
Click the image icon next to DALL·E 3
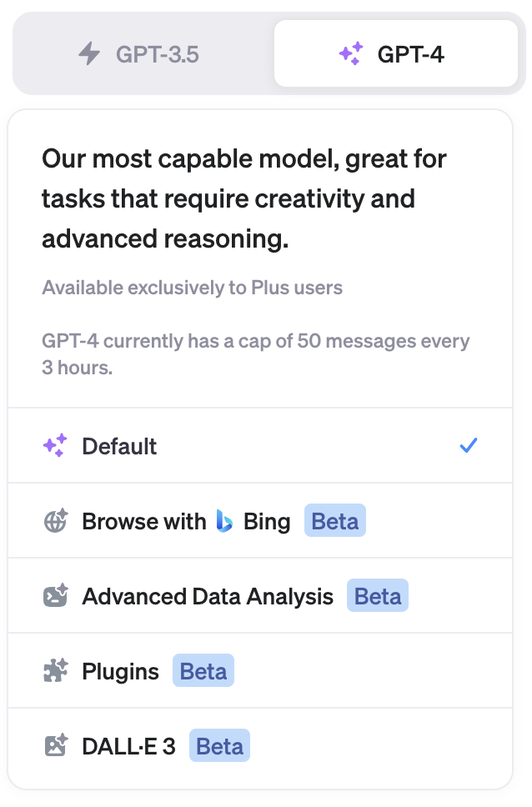(54, 745)
